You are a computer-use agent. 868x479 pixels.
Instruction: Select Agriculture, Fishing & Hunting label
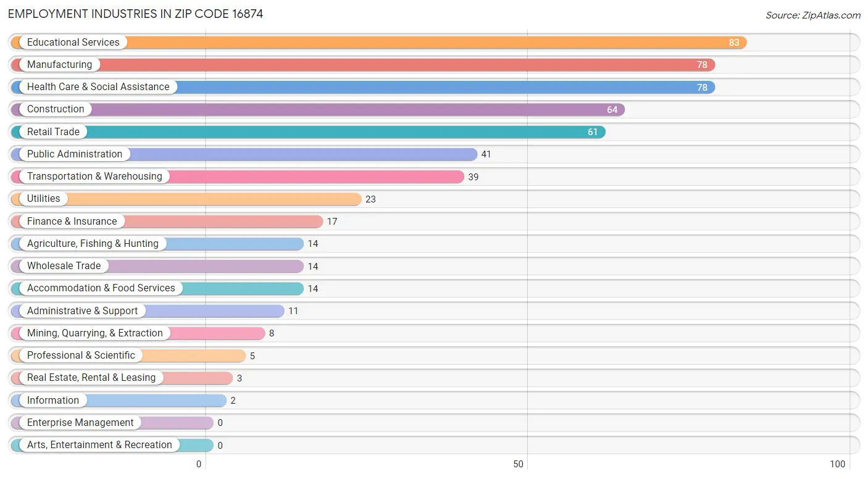tap(93, 243)
